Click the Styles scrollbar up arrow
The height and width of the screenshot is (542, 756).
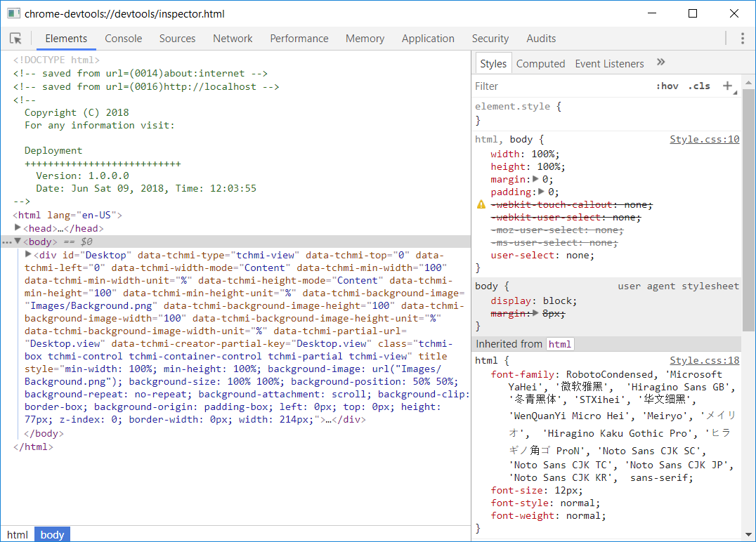point(748,83)
